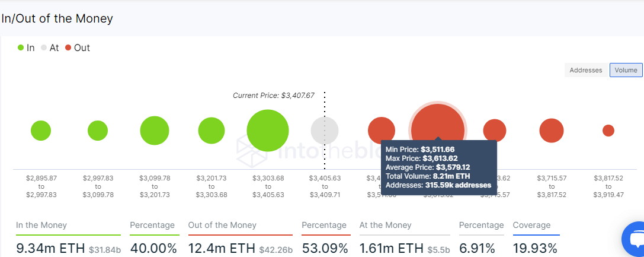The image size is (644, 257).
Task: Click green bubble for $2,997.83 to $3,099.78
Action: (x=98, y=131)
